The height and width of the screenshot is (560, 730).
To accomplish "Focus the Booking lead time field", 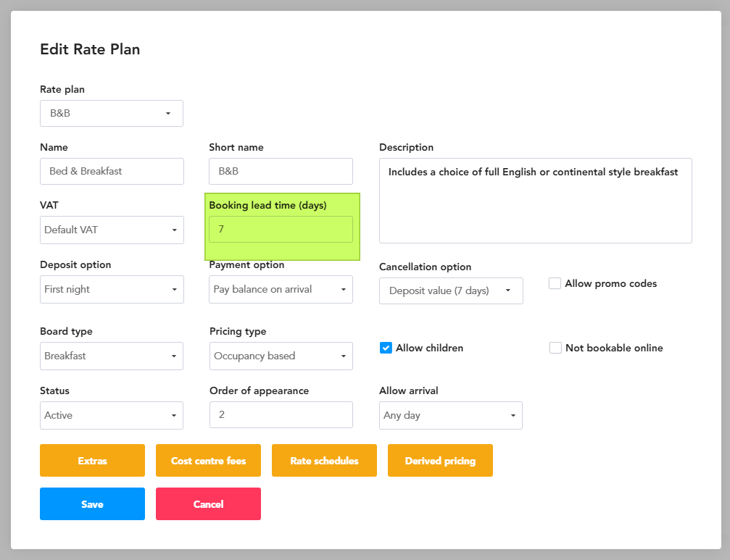I will pyautogui.click(x=281, y=229).
